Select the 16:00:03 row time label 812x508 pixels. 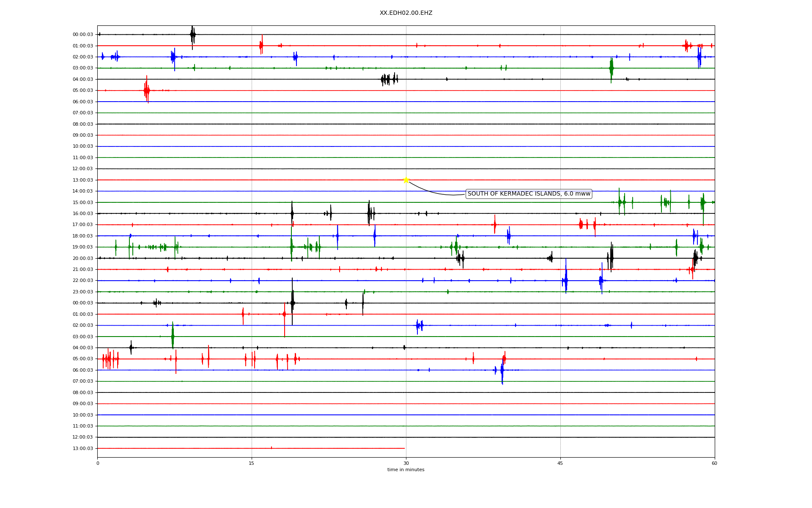pos(83,214)
